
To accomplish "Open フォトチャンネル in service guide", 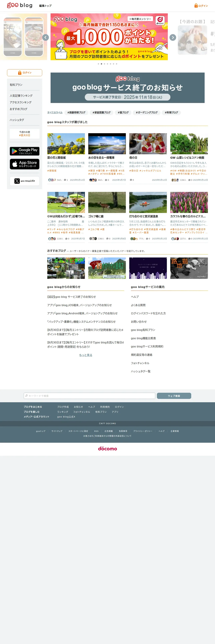I will tap(140, 363).
